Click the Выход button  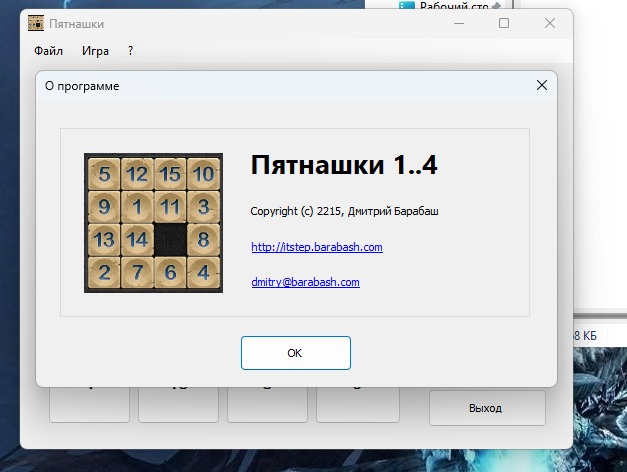pyautogui.click(x=486, y=408)
